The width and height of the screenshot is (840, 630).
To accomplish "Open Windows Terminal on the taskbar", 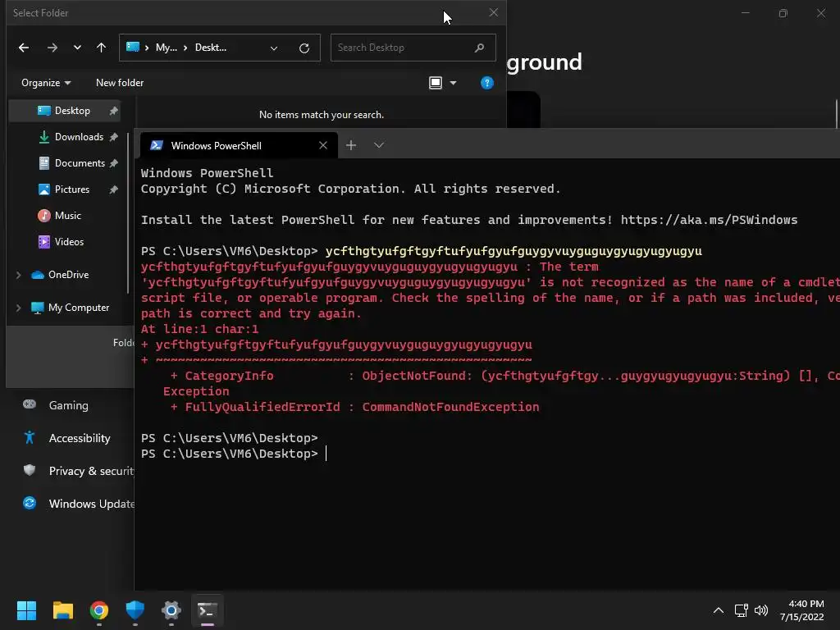I will (208, 610).
